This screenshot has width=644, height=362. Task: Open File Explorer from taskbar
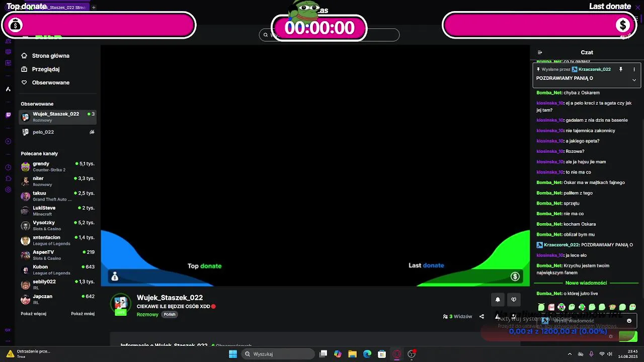[353, 354]
